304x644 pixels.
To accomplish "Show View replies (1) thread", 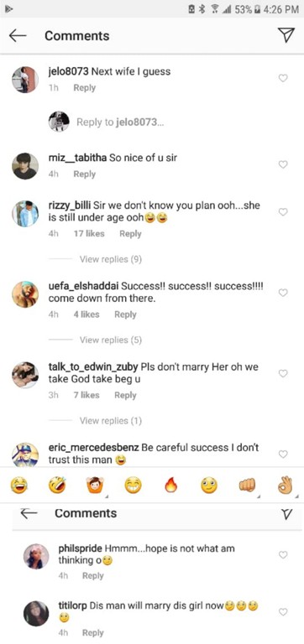I will click(111, 421).
